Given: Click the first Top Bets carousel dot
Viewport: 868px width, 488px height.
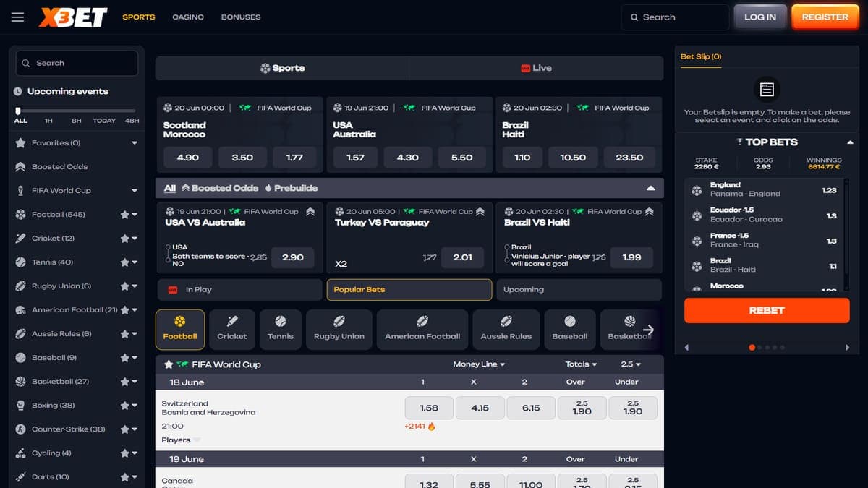Looking at the screenshot, I should 752,348.
